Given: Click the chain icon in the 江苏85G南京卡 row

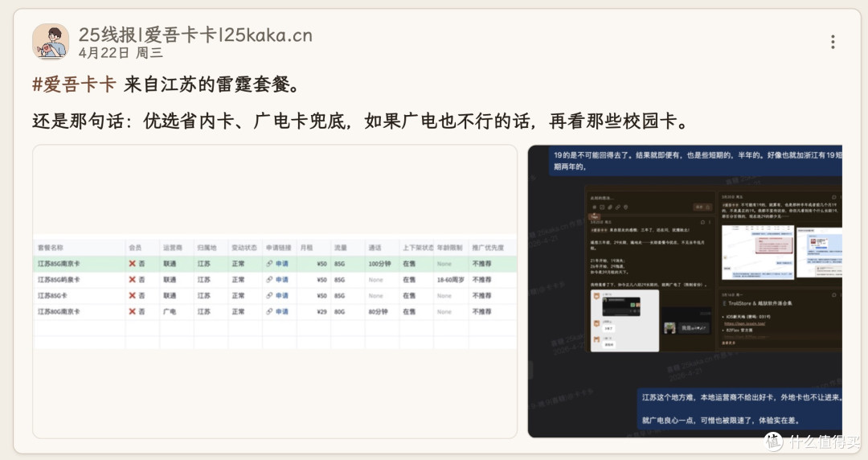Looking at the screenshot, I should tap(269, 264).
